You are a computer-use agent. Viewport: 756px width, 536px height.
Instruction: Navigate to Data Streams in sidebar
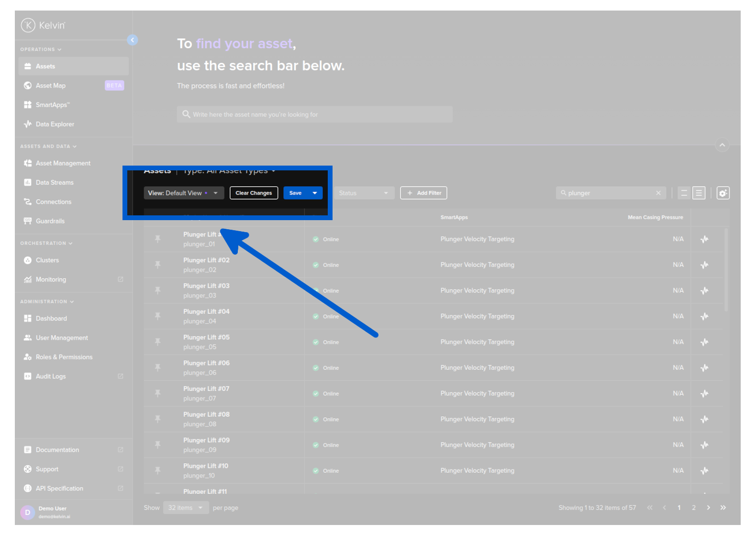[x=55, y=183]
